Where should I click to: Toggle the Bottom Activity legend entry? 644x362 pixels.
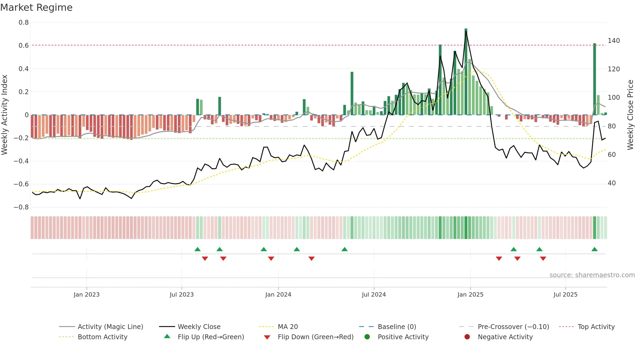[93, 337]
